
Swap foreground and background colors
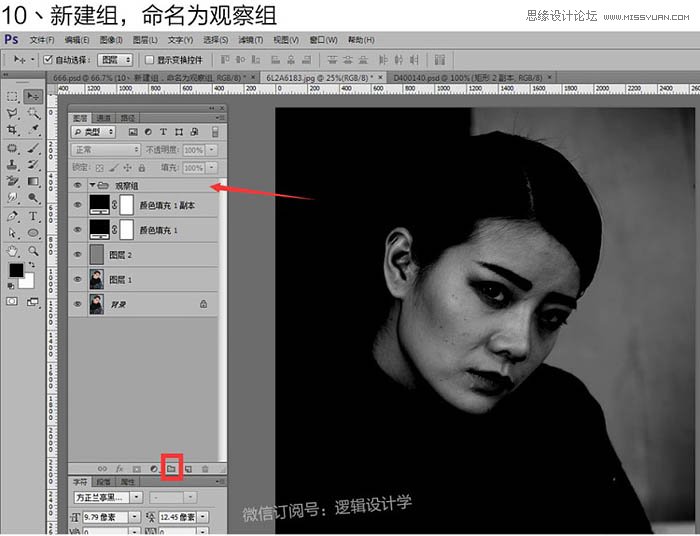(31, 265)
